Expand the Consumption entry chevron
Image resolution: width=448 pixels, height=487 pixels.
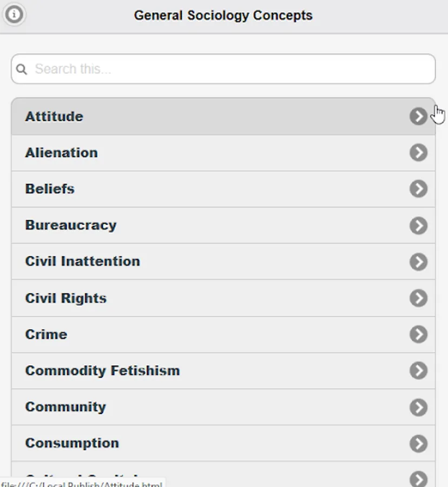[x=418, y=443]
